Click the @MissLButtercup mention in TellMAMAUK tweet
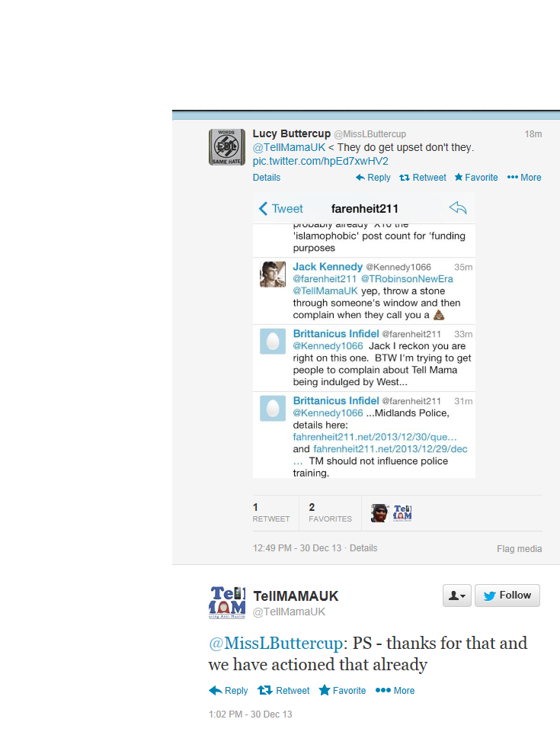Image resolution: width=560 pixels, height=732 pixels. [x=276, y=644]
